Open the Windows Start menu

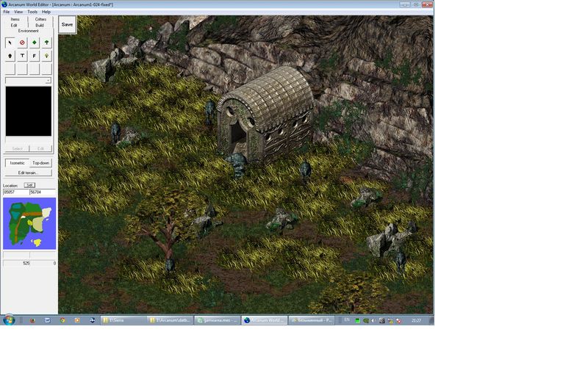pos(9,320)
